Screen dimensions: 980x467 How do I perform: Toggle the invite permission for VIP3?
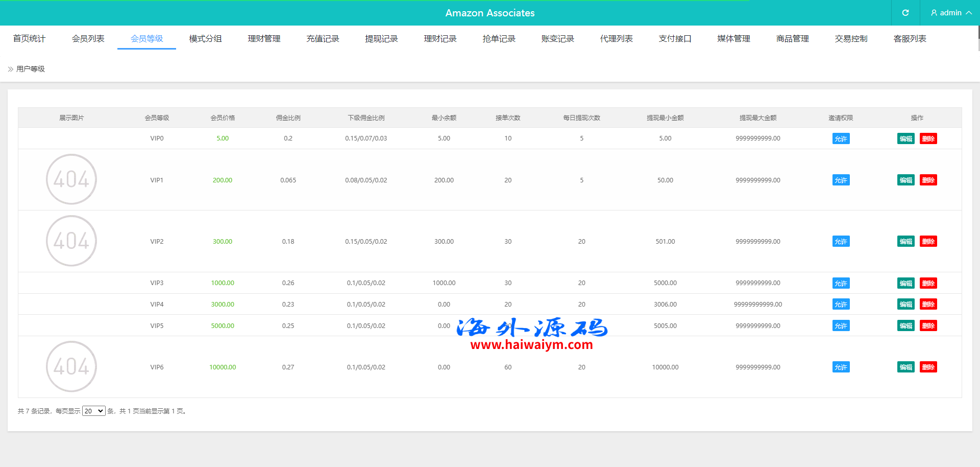[x=841, y=283]
